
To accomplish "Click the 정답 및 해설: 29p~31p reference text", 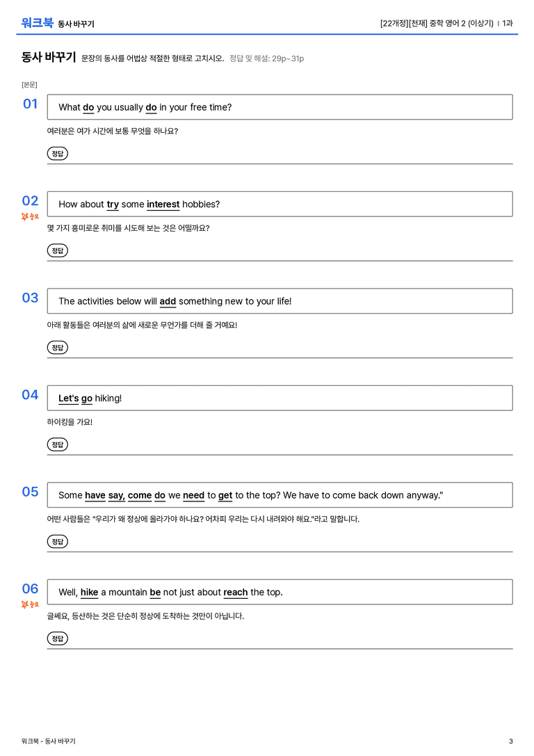I will point(266,58).
